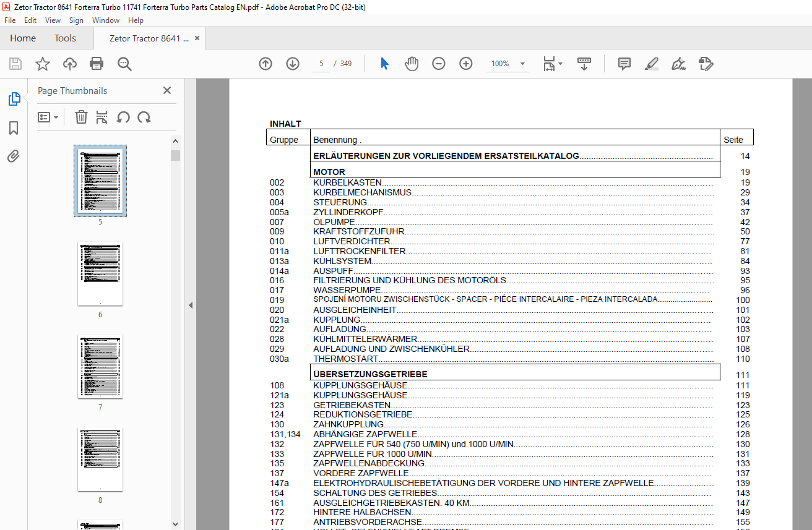Image resolution: width=812 pixels, height=530 pixels.
Task: Click the GETRIEBEKASTEN entry
Action: tap(352, 405)
